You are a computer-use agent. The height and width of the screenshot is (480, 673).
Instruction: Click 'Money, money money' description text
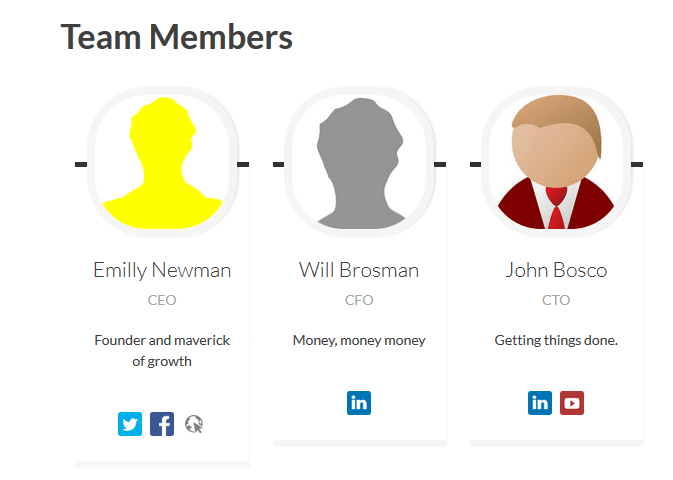point(359,340)
